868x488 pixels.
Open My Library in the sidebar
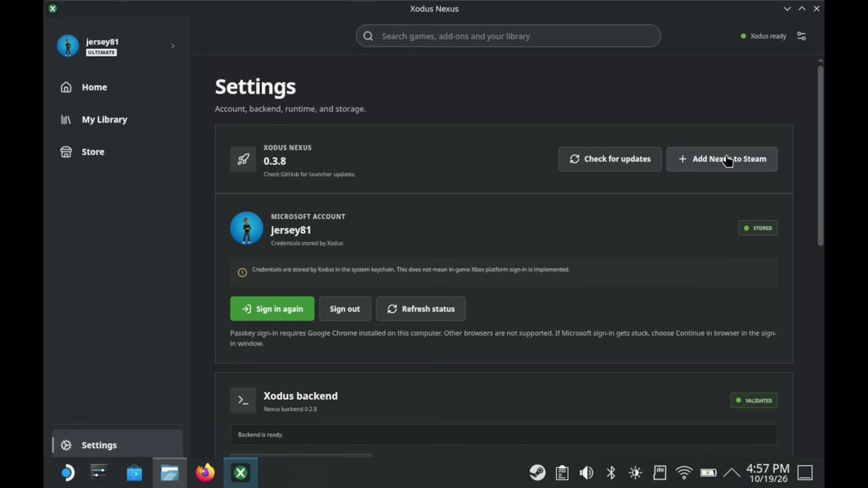pyautogui.click(x=104, y=119)
